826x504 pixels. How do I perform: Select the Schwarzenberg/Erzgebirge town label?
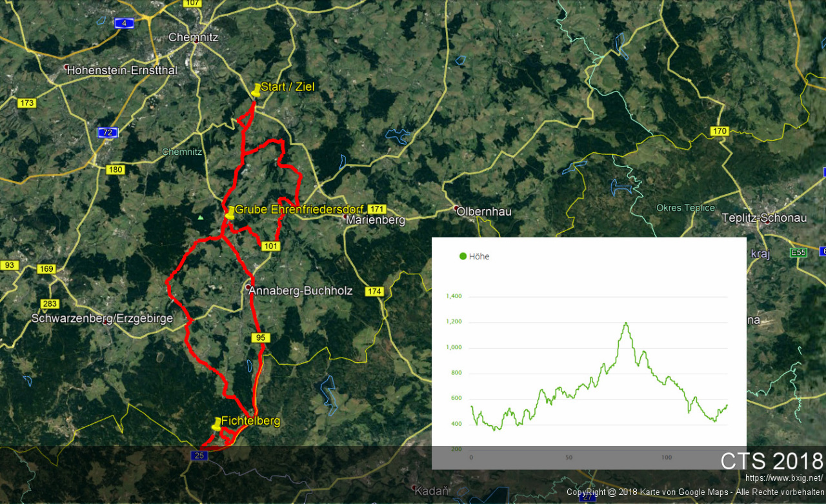click(x=102, y=318)
